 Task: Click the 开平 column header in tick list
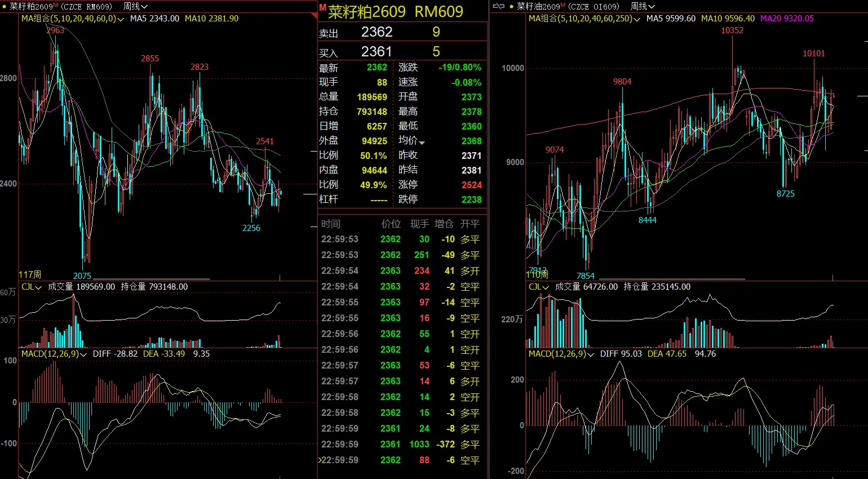(x=470, y=224)
